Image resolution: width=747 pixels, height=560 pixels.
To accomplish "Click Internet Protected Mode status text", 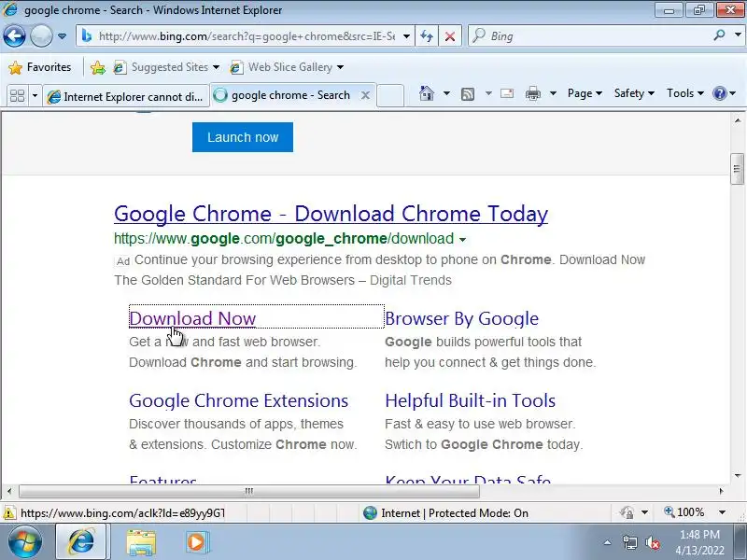I will point(455,512).
